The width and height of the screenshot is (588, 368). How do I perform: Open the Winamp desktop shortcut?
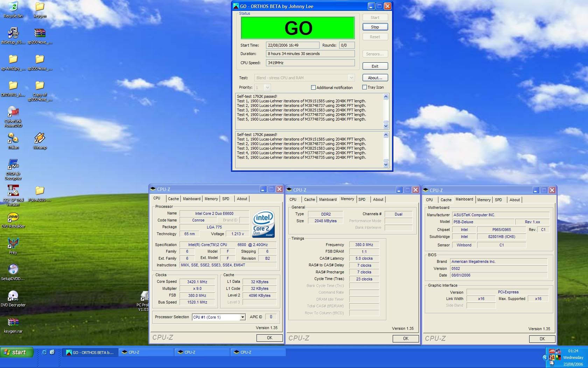tap(40, 139)
